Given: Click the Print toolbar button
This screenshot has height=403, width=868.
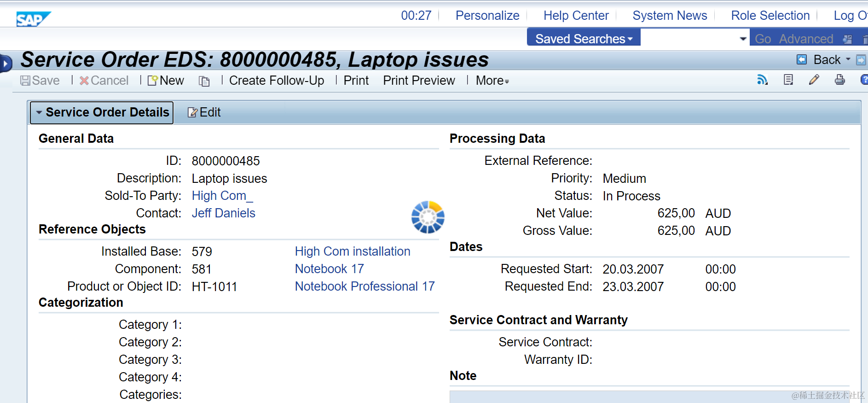Looking at the screenshot, I should pos(356,81).
